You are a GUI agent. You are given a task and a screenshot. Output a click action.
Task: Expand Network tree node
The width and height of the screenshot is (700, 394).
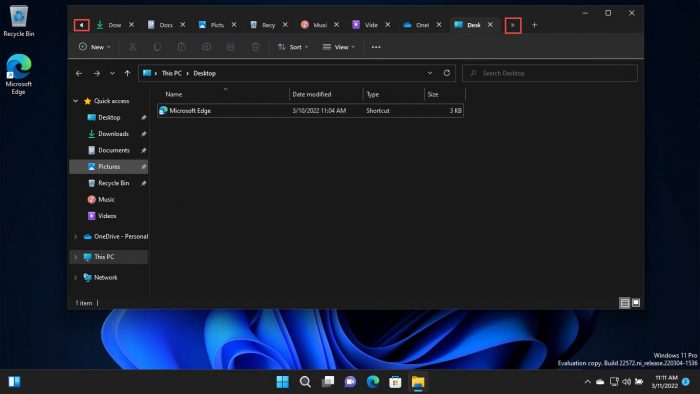[x=75, y=278]
